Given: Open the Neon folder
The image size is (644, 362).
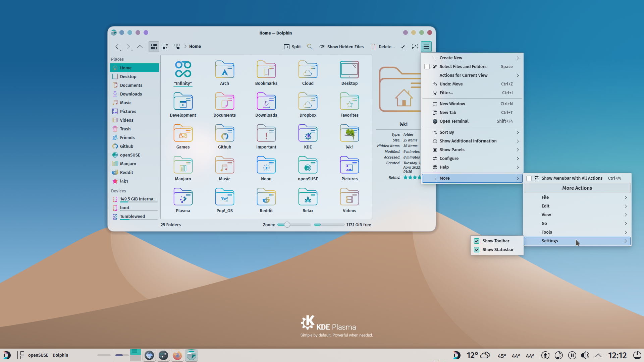Looking at the screenshot, I should pos(266,165).
